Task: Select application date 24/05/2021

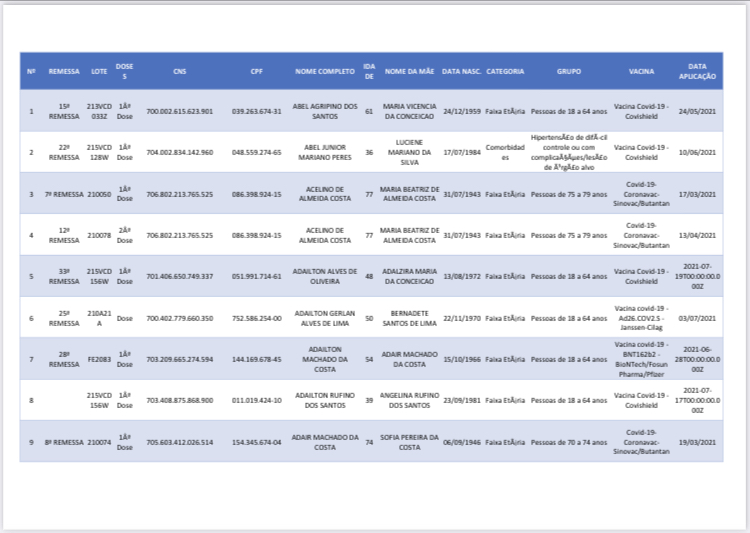Action: point(697,111)
